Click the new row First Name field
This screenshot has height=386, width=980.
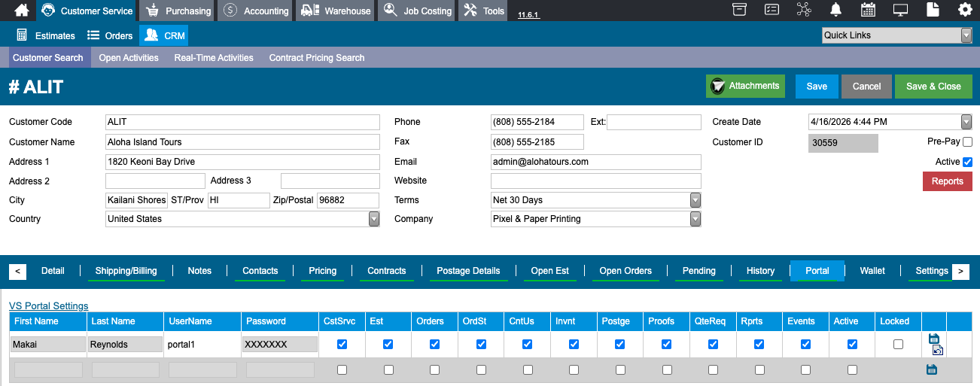[x=48, y=369]
